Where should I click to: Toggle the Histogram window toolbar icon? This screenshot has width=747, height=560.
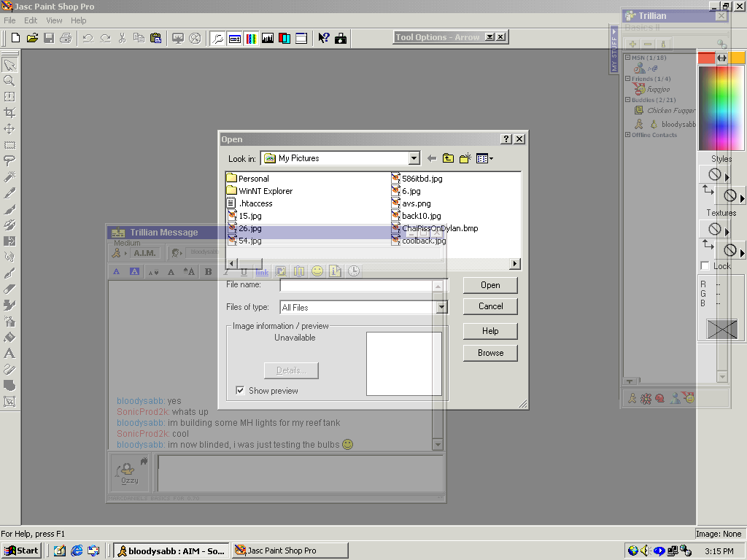(x=268, y=38)
